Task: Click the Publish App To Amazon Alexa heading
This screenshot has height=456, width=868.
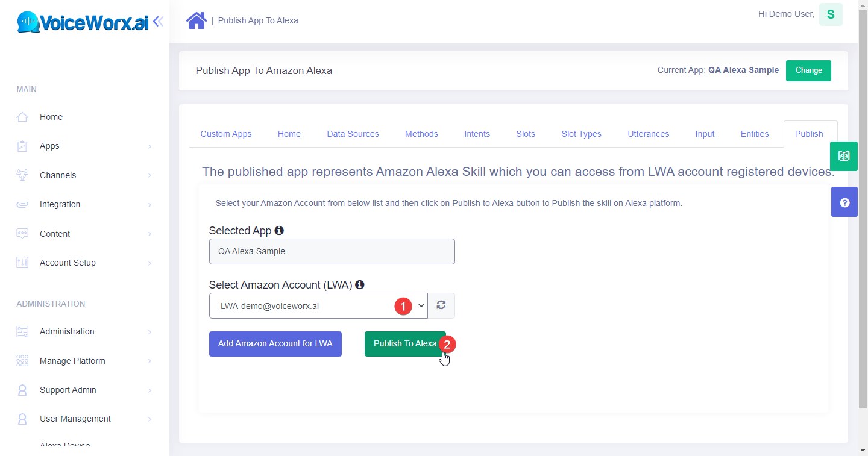Action: (264, 70)
